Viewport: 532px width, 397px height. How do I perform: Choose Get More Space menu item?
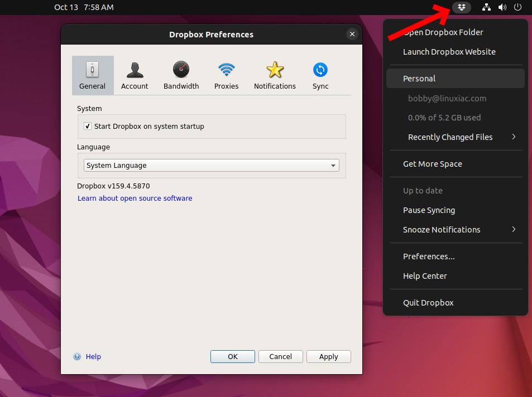(x=456, y=164)
